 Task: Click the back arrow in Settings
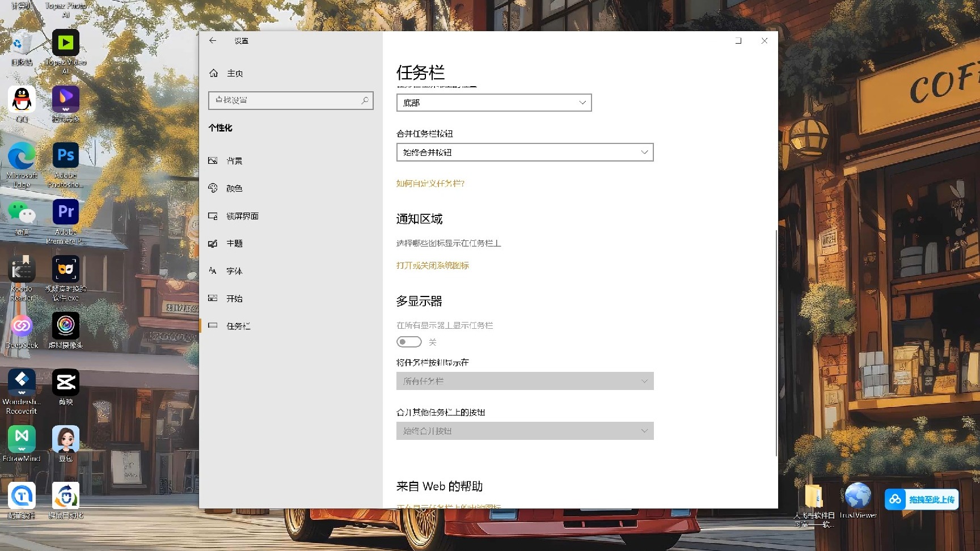click(213, 40)
